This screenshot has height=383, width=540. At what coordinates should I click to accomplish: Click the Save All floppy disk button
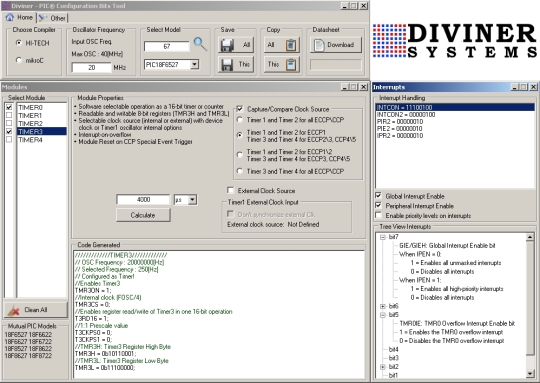(x=236, y=45)
